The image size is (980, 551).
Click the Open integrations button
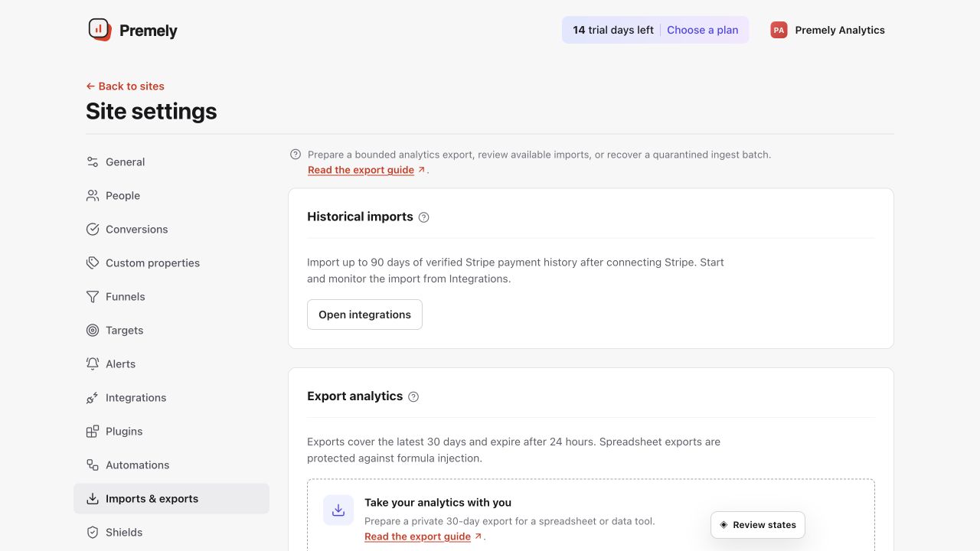pos(364,315)
